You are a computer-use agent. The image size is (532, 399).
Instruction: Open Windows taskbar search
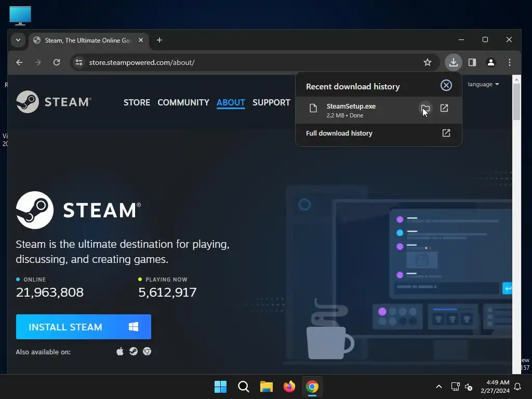243,387
